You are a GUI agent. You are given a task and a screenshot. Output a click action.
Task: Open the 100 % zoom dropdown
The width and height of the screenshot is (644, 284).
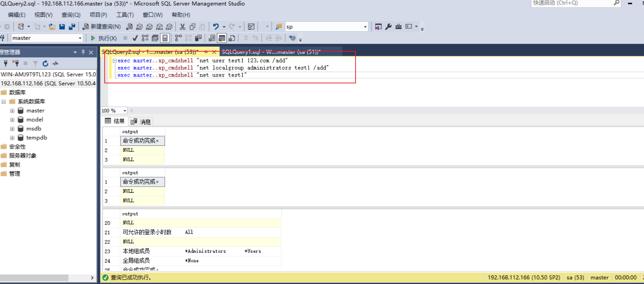click(125, 111)
